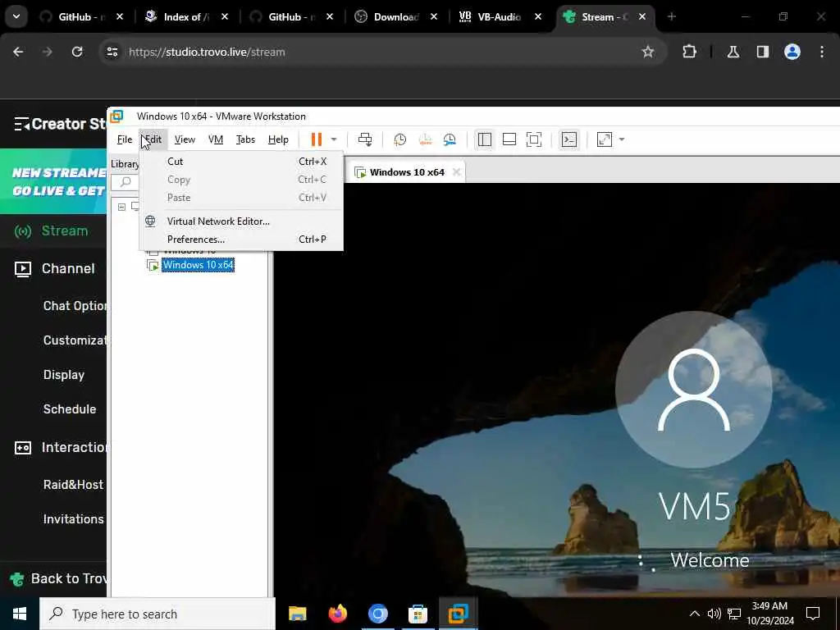Reload the browser page
Viewport: 840px width, 630px height.
pos(77,52)
